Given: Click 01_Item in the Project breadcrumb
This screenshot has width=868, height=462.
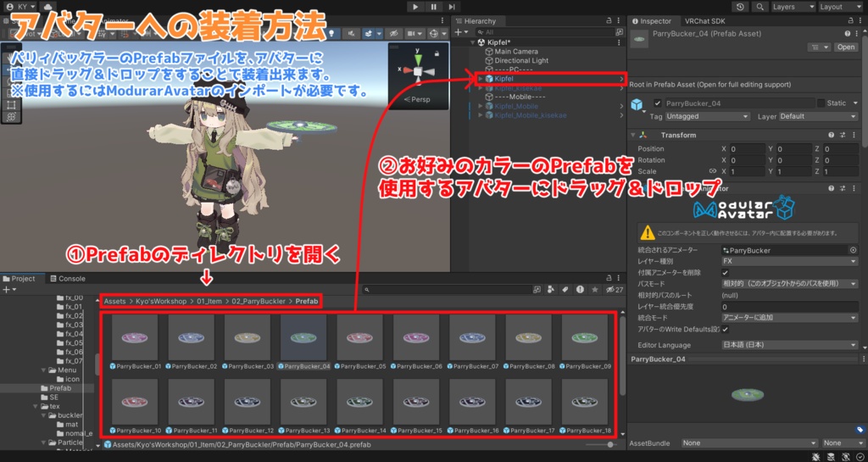Looking at the screenshot, I should pyautogui.click(x=209, y=301).
